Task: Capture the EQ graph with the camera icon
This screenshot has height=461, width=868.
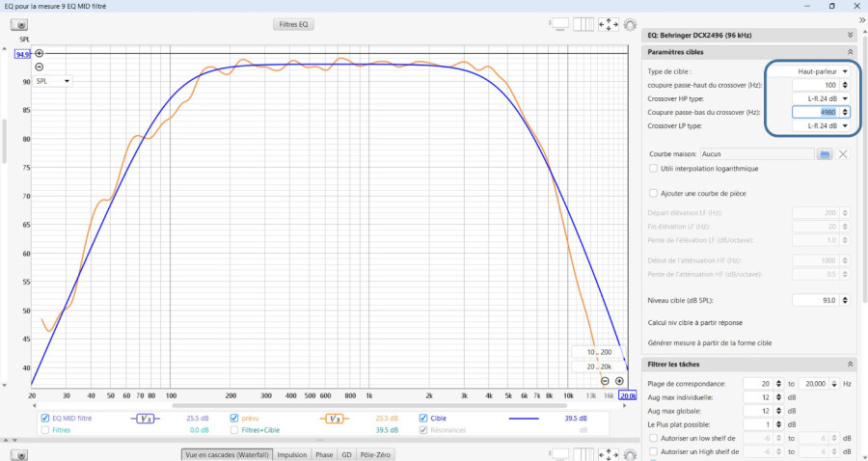Action: point(19,25)
